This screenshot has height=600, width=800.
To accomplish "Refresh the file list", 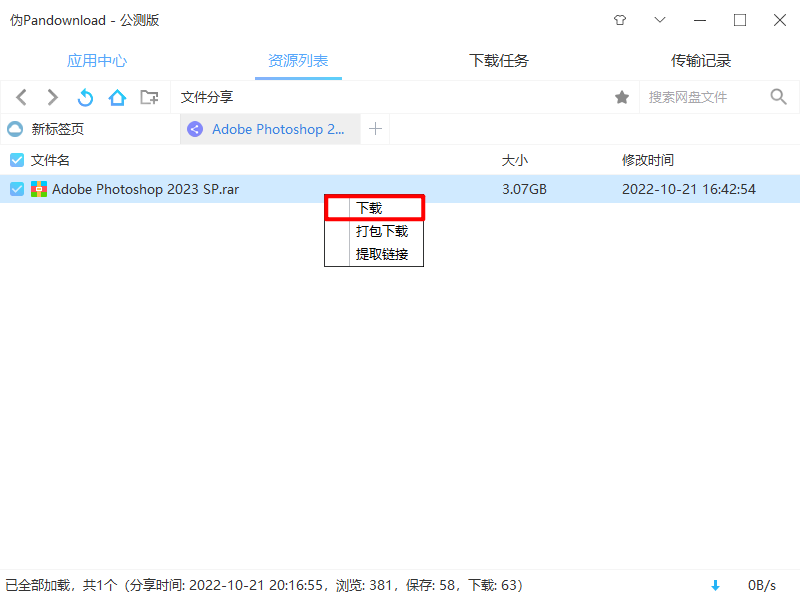I will [85, 97].
